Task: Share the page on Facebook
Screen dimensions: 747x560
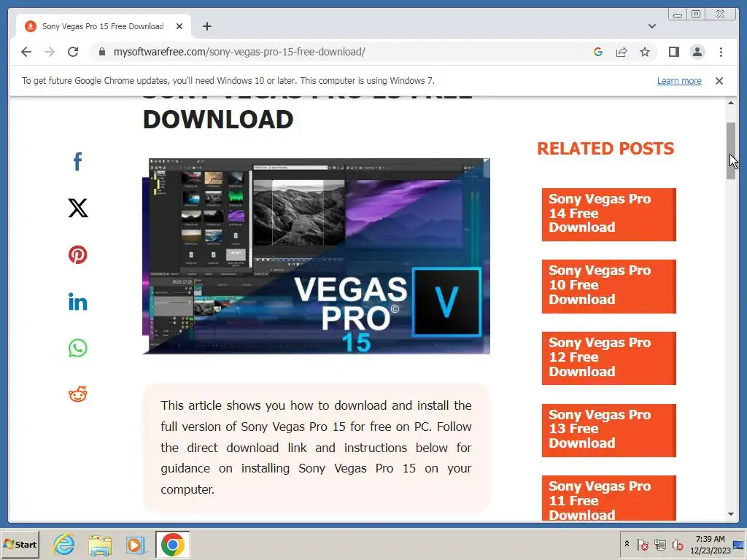Action: pyautogui.click(x=77, y=161)
